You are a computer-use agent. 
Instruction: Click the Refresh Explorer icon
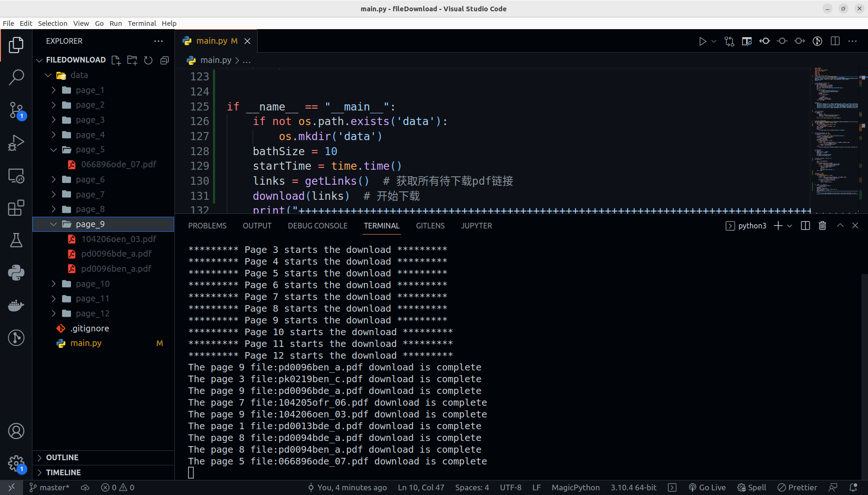point(148,60)
